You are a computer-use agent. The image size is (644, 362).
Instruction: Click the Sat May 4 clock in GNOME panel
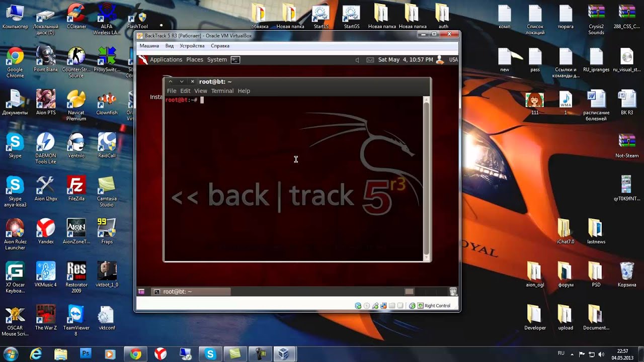tap(406, 59)
